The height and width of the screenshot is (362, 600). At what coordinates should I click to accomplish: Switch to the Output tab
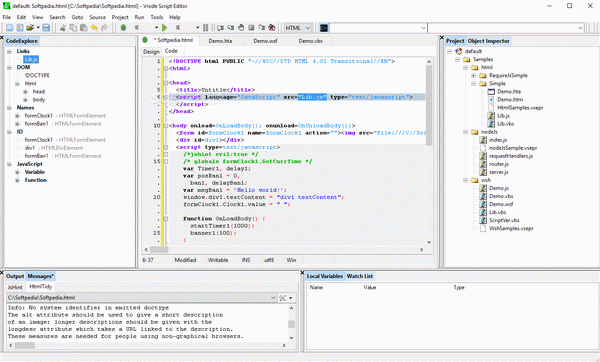point(15,276)
